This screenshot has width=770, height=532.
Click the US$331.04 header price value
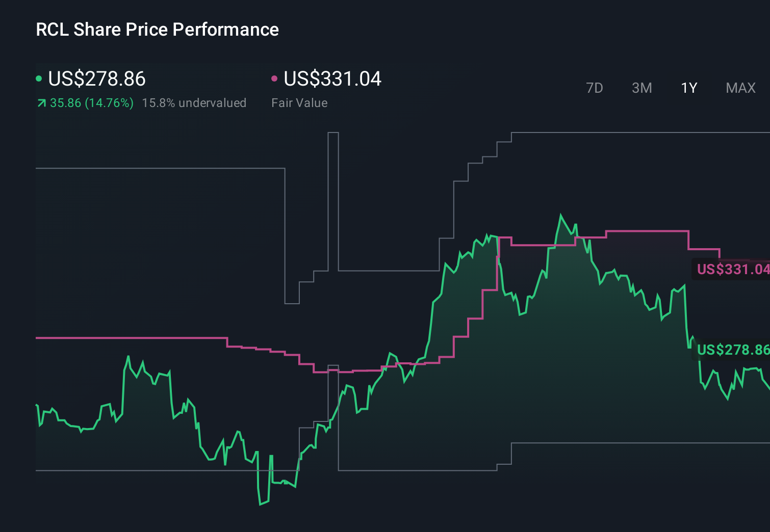click(332, 79)
